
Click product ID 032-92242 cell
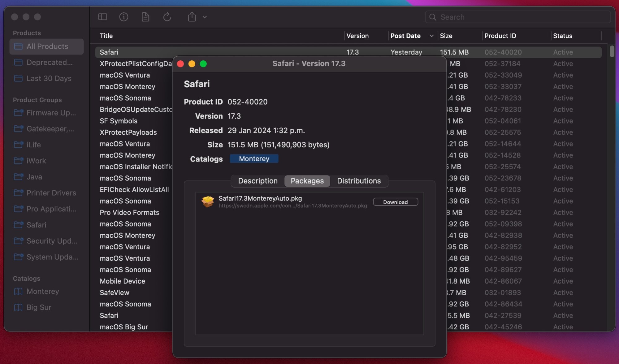tap(503, 213)
